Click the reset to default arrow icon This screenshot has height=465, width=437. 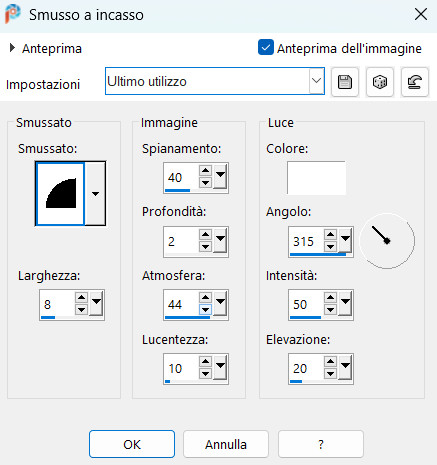415,82
